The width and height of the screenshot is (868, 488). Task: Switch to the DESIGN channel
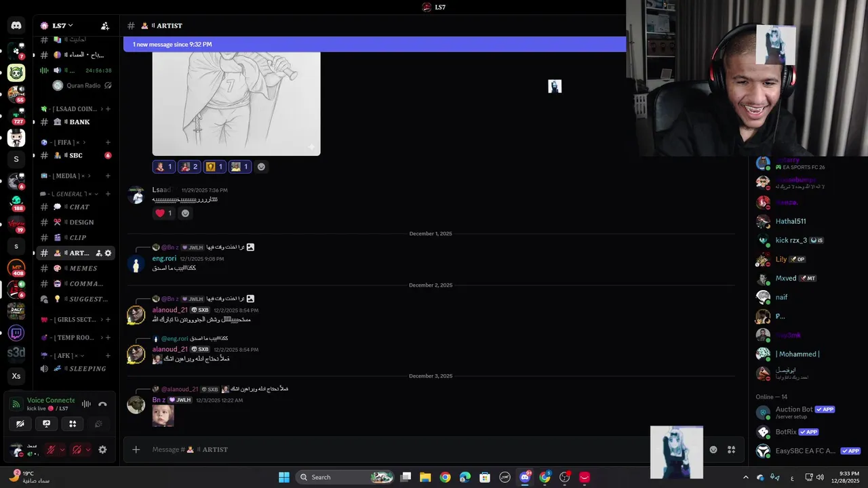click(75, 222)
